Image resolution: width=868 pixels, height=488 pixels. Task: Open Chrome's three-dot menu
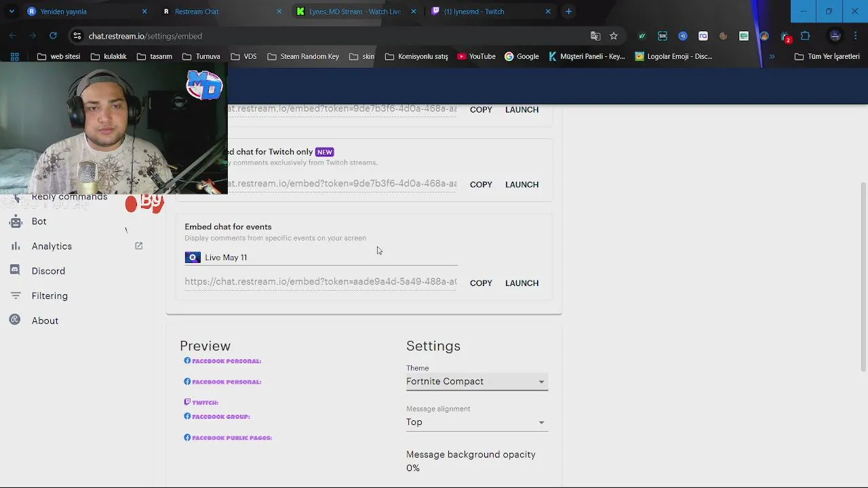click(x=856, y=36)
